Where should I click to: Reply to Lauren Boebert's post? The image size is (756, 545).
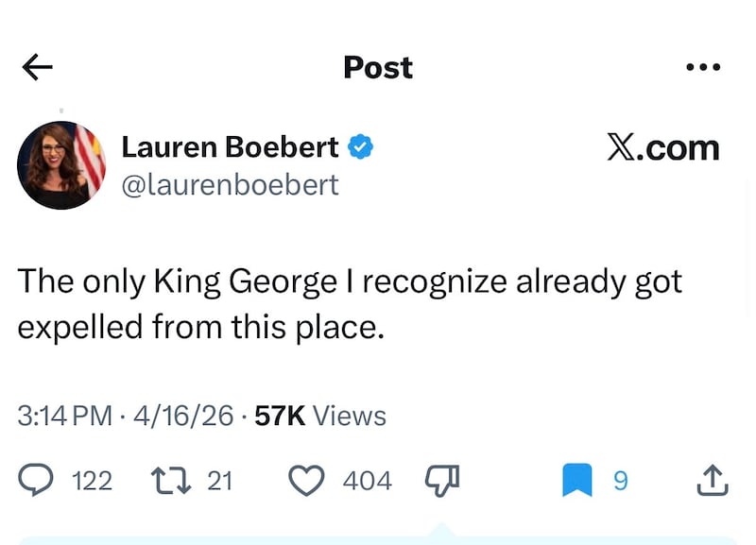click(x=37, y=480)
